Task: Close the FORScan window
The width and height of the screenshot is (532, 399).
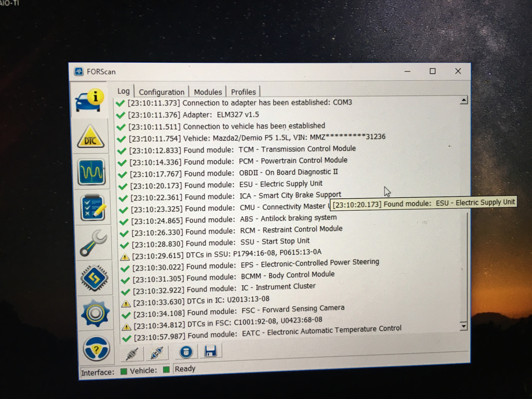Action: pyautogui.click(x=458, y=71)
